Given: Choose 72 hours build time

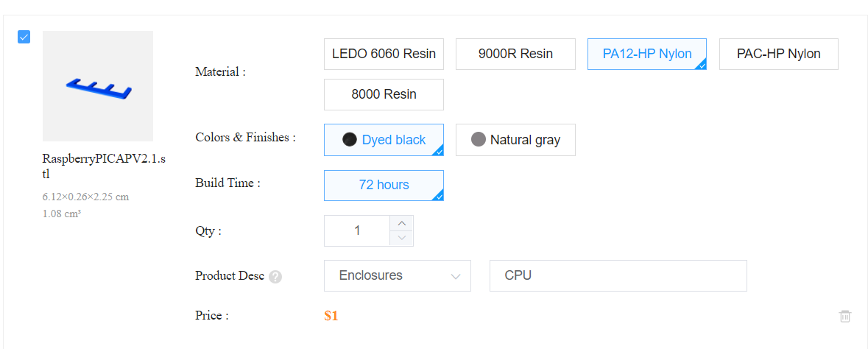Looking at the screenshot, I should [x=384, y=185].
